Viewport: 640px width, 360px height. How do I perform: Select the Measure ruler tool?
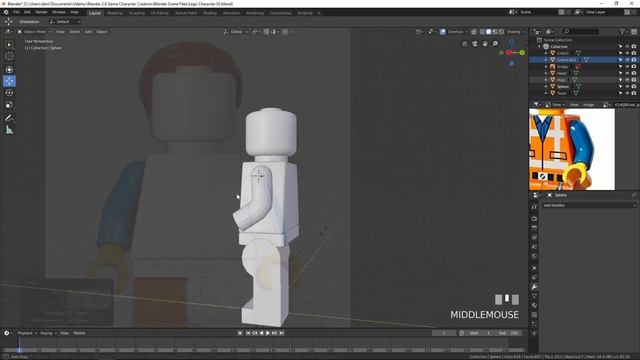[9, 130]
